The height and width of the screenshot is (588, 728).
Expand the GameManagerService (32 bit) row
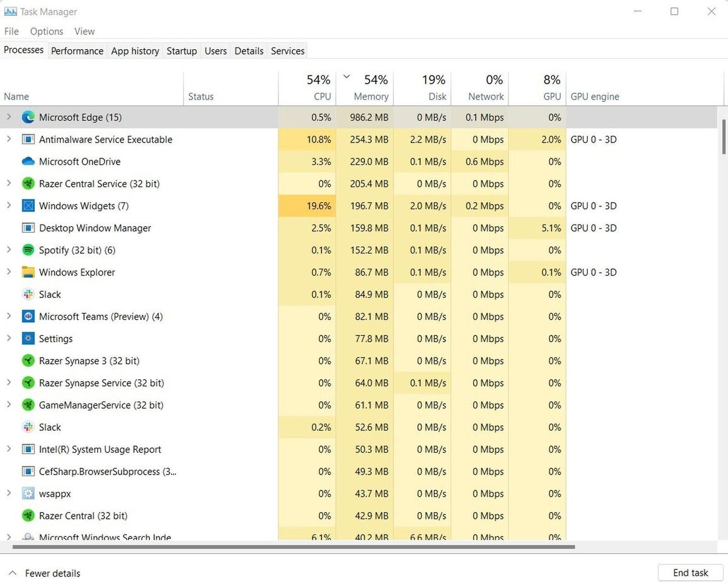point(8,405)
